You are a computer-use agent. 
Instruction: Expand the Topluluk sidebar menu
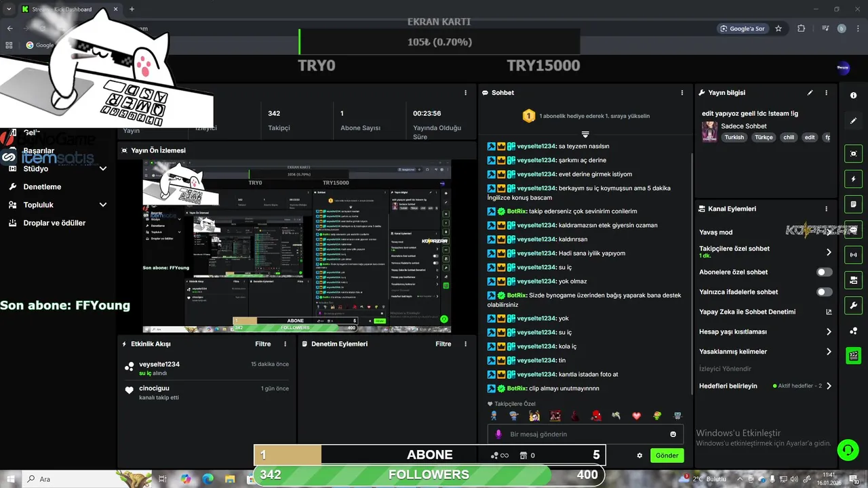coord(103,205)
